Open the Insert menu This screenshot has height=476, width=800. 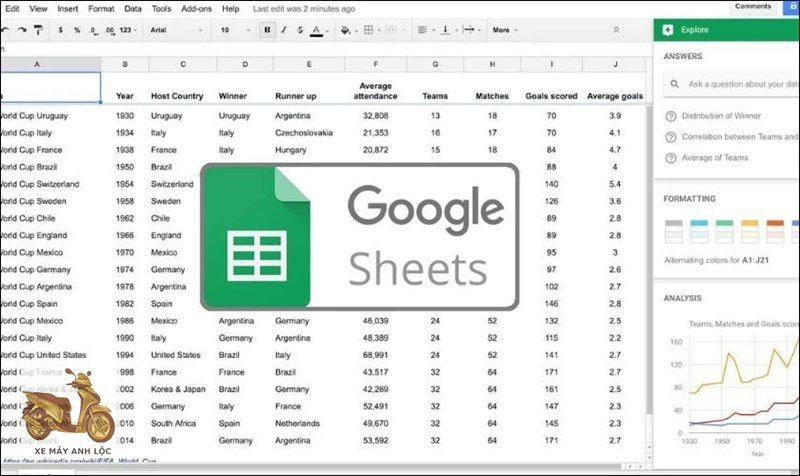[x=68, y=9]
